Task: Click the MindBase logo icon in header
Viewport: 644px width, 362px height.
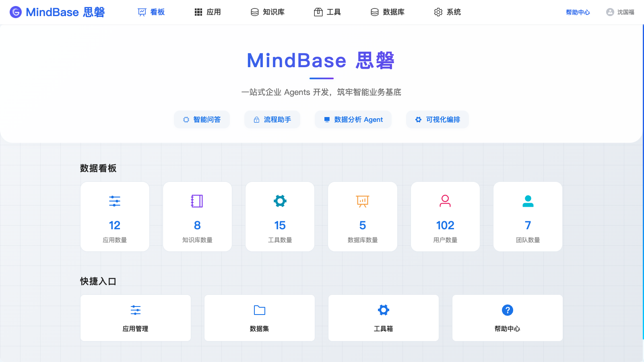Action: pos(16,12)
